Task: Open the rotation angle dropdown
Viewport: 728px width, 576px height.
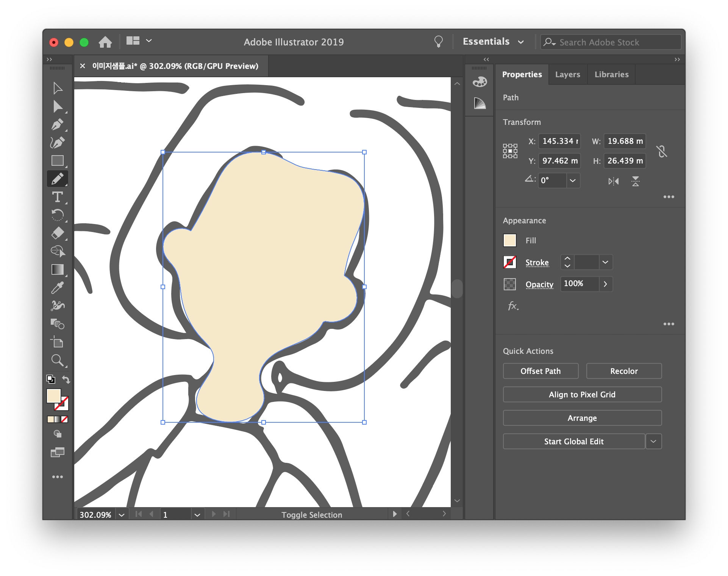Action: (x=573, y=181)
